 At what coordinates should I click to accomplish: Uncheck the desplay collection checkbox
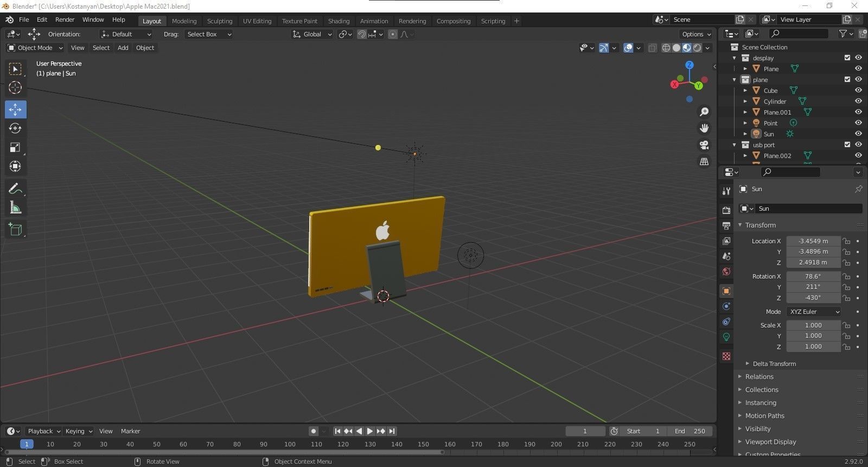coord(847,58)
